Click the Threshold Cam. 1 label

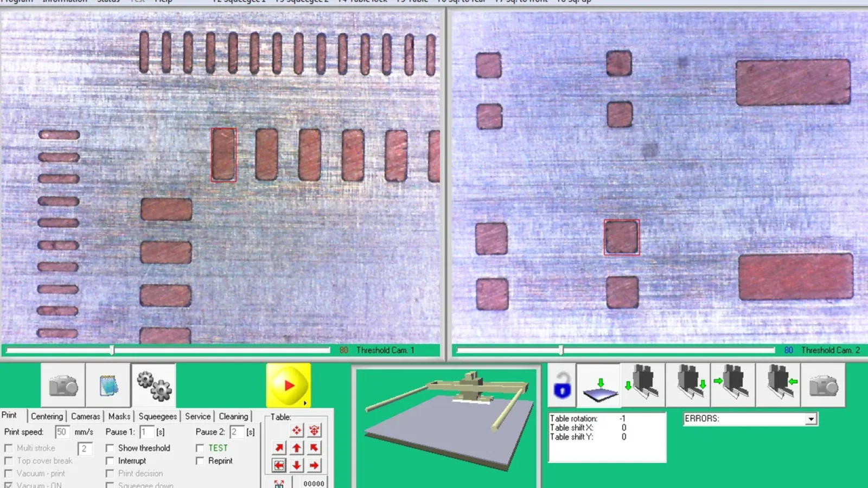pyautogui.click(x=385, y=350)
